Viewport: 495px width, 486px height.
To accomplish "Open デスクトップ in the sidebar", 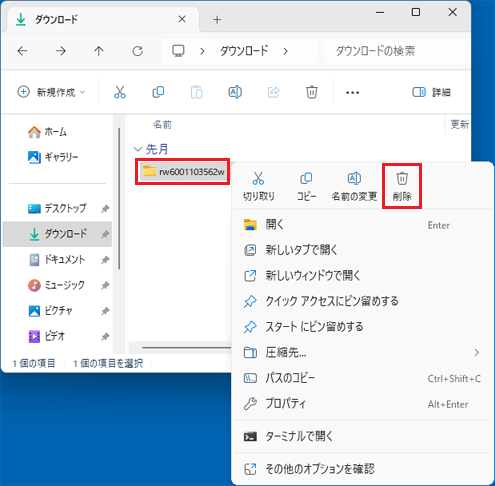I will (57, 208).
